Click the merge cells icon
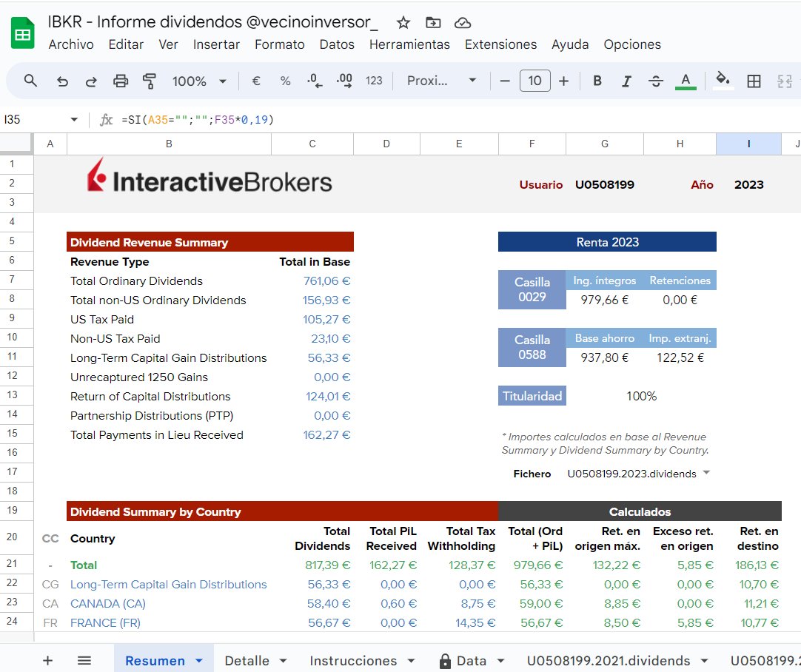 click(x=784, y=81)
